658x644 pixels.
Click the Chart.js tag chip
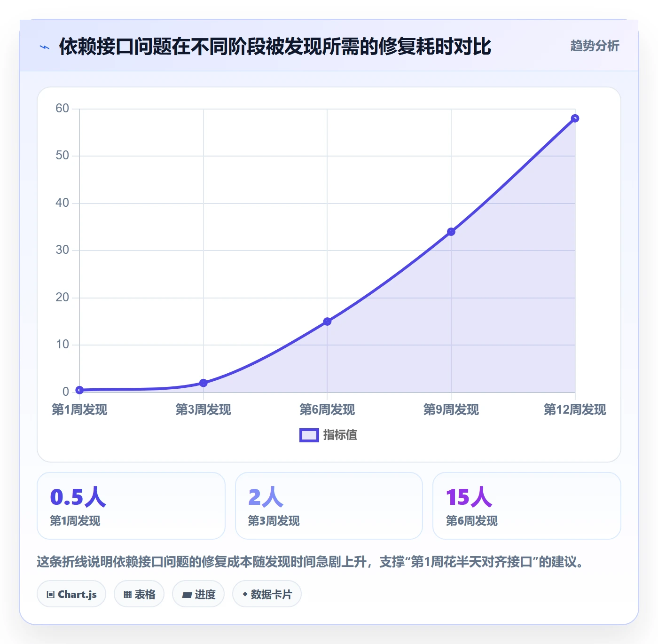tap(71, 594)
